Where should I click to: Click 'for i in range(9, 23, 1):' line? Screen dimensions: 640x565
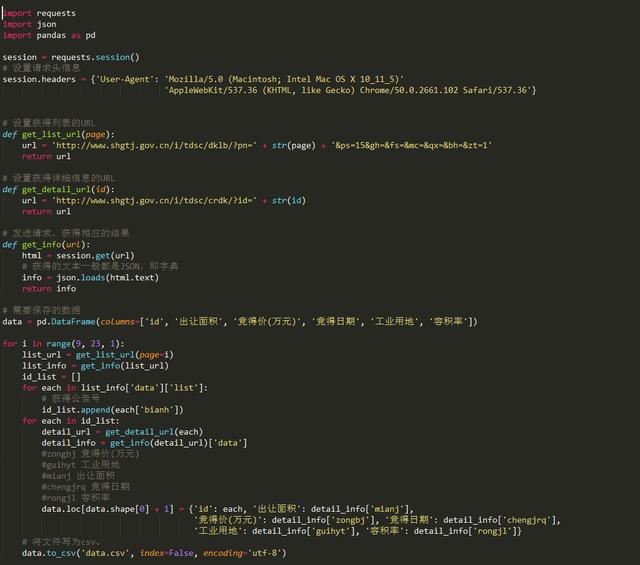(x=63, y=344)
